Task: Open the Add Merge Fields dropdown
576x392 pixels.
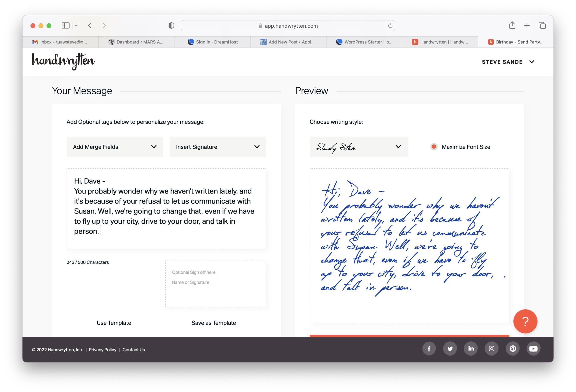Action: coord(115,146)
